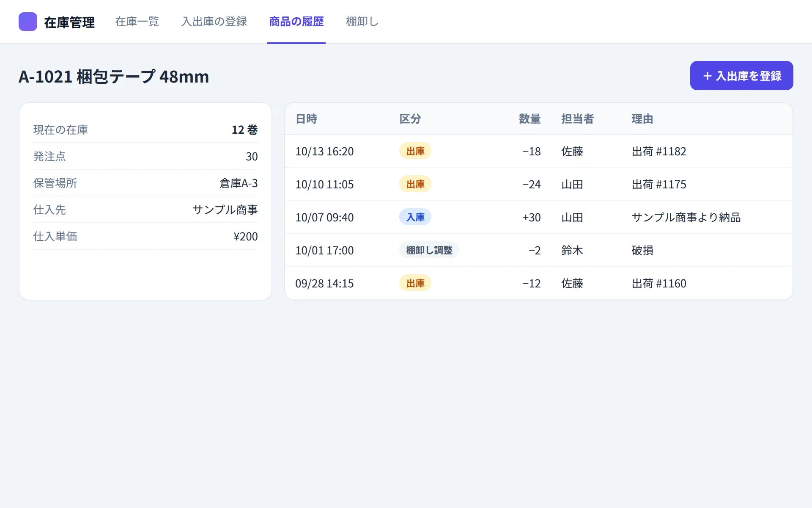812x508 pixels.
Task: Go to the 棚卸し tab
Action: coord(362,22)
